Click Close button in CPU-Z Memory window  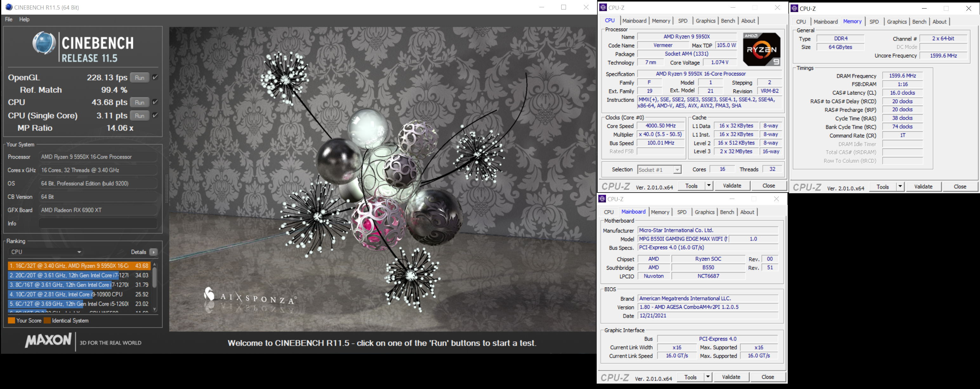pyautogui.click(x=960, y=187)
